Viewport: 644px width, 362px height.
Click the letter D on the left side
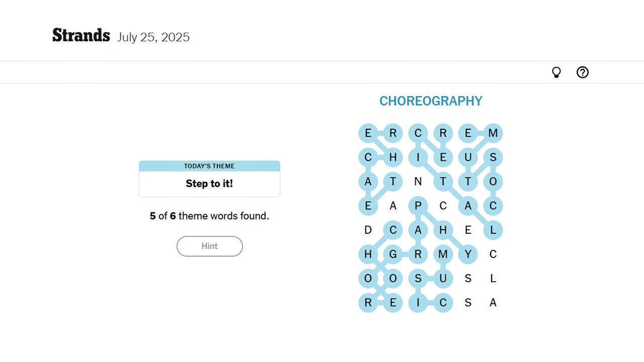pyautogui.click(x=368, y=230)
